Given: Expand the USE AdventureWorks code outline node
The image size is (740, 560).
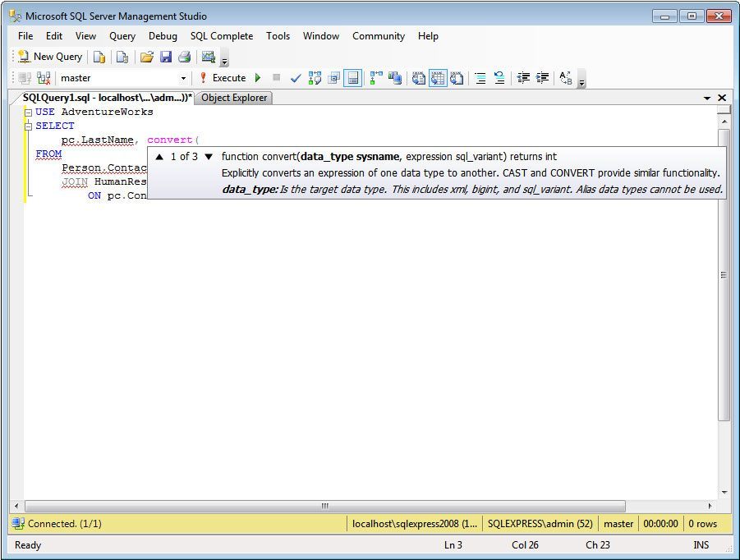Looking at the screenshot, I should pyautogui.click(x=27, y=112).
